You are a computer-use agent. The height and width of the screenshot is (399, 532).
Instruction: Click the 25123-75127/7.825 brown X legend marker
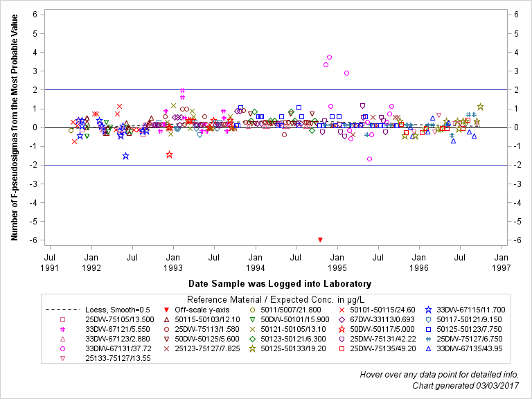(166, 349)
